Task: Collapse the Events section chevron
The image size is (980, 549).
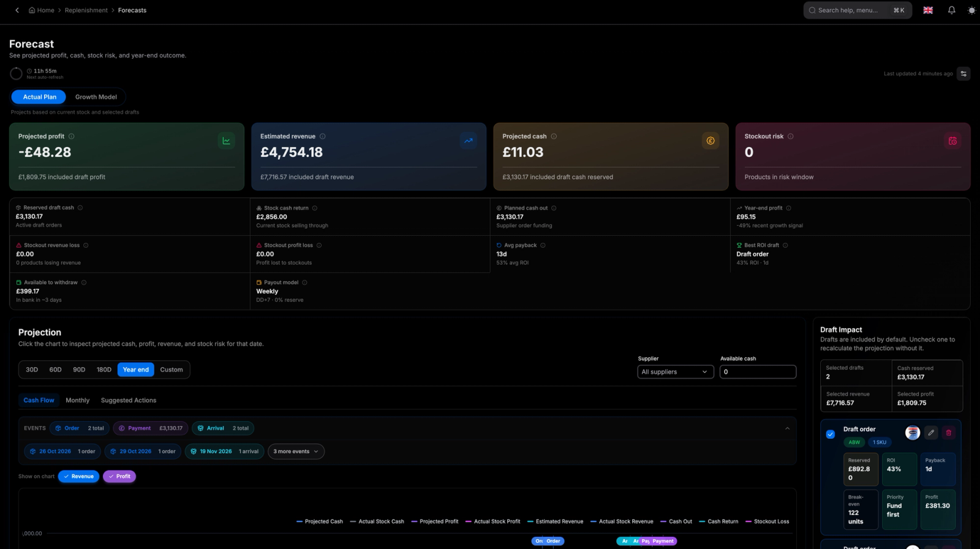Action: pos(788,428)
